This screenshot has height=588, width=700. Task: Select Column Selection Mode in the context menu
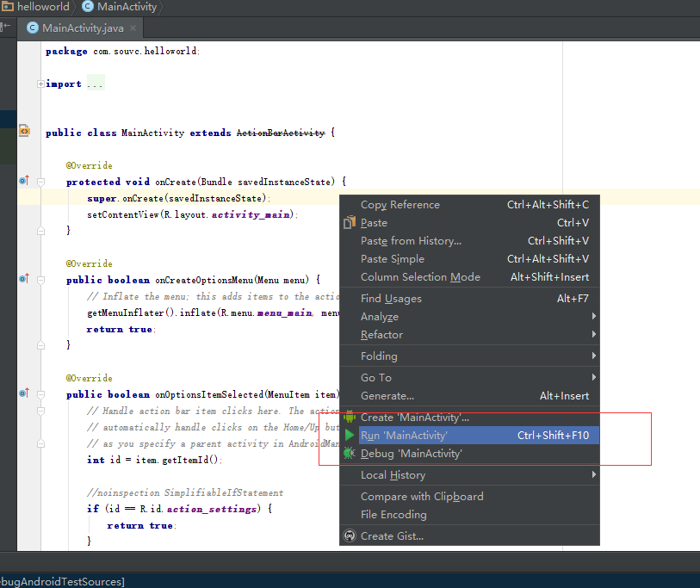[420, 277]
